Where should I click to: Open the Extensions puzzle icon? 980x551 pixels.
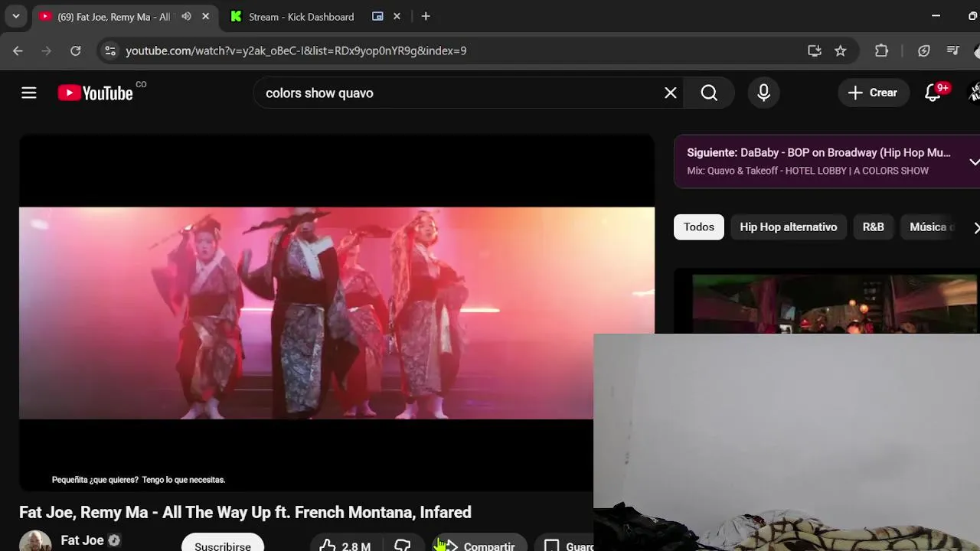point(882,51)
